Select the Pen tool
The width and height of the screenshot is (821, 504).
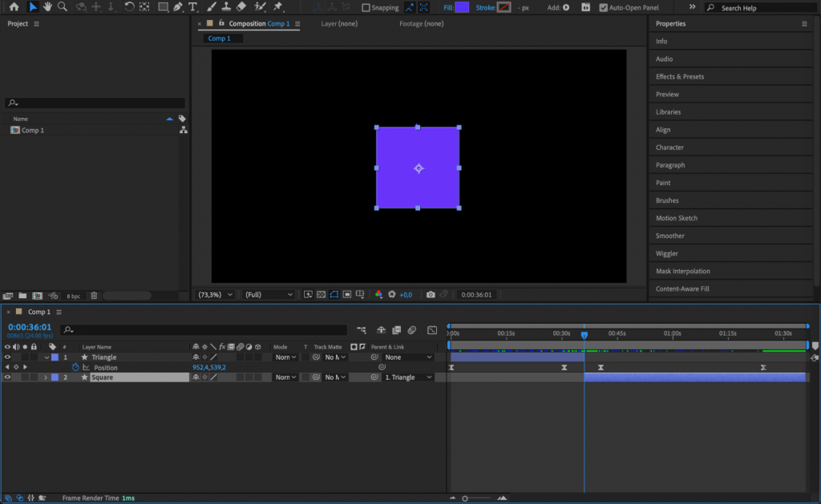pos(176,7)
